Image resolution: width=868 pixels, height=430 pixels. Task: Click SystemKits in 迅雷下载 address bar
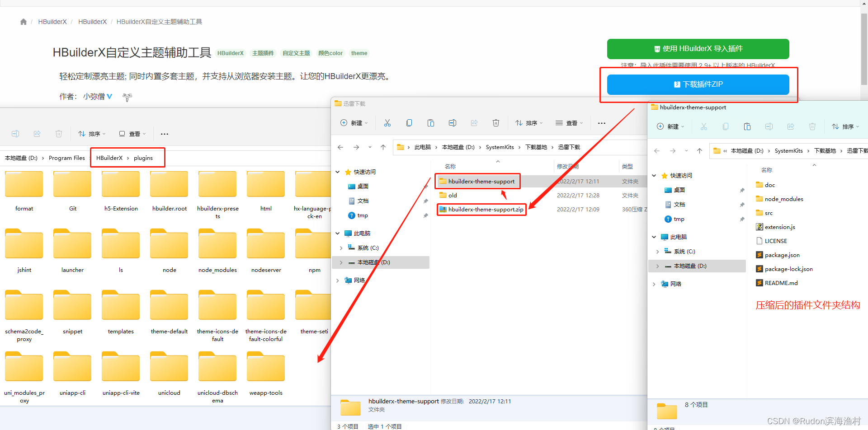coord(500,147)
